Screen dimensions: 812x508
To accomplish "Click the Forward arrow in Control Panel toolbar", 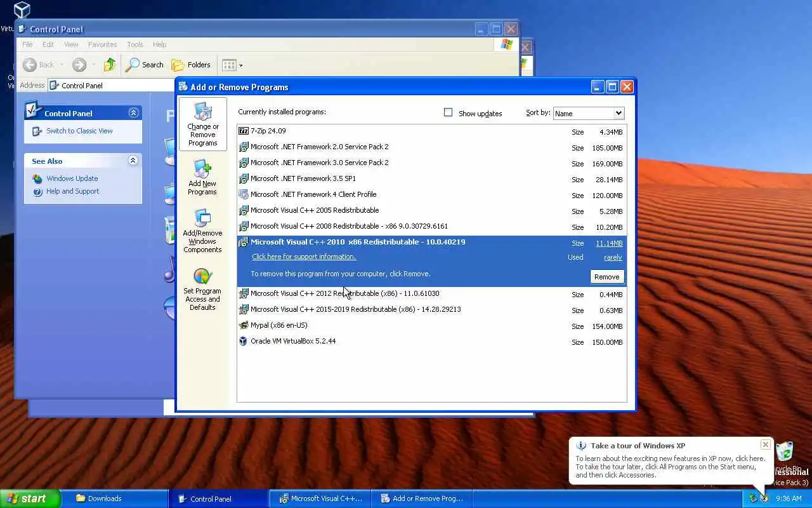I will 79,64.
